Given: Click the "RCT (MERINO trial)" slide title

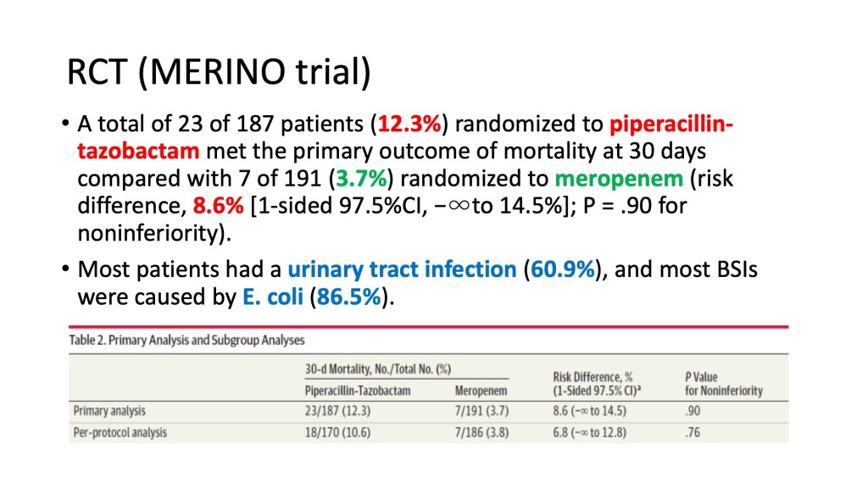Looking at the screenshot, I should [x=219, y=72].
